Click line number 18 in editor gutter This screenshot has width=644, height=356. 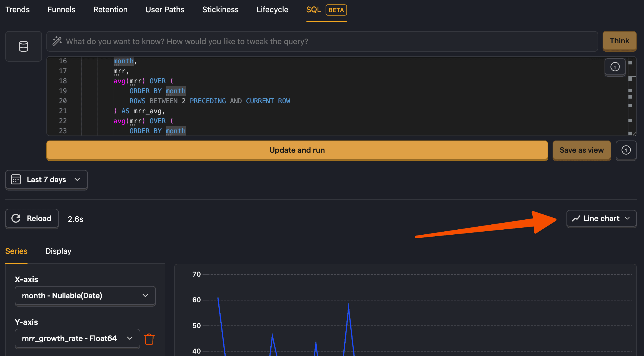63,81
